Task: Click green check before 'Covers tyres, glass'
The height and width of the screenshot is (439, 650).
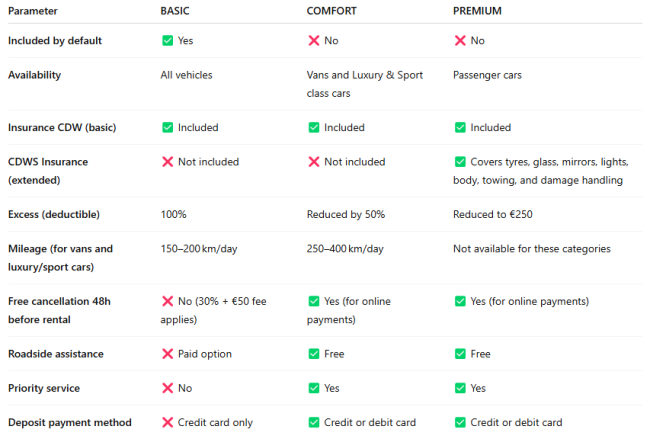Action: click(460, 162)
